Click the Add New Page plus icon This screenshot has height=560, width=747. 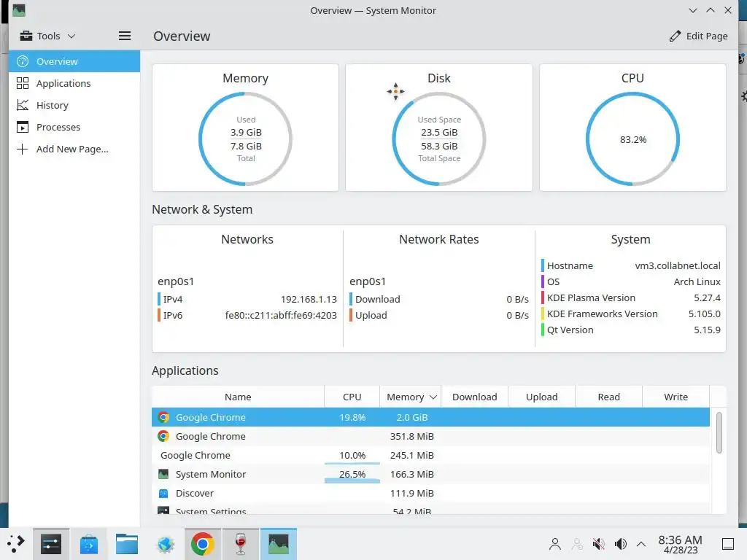click(x=23, y=149)
